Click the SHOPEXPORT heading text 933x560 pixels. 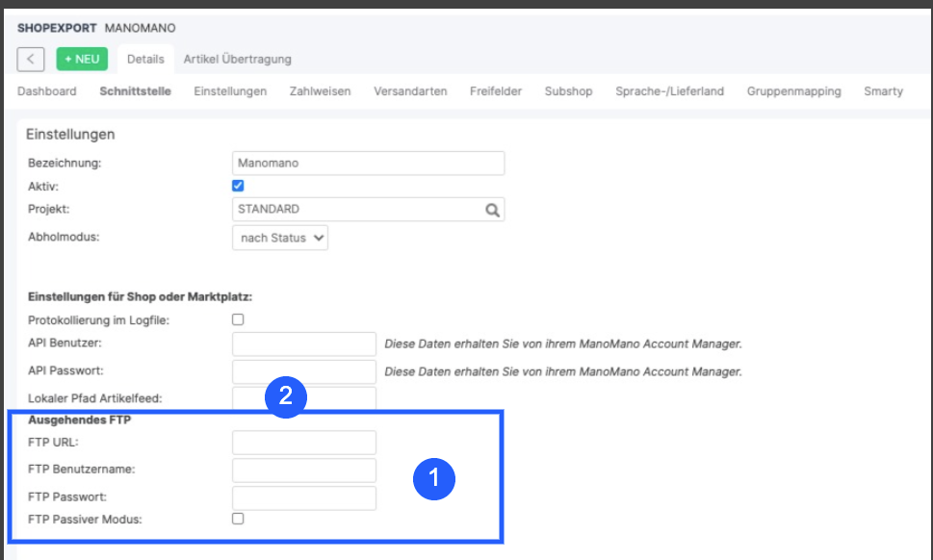57,28
